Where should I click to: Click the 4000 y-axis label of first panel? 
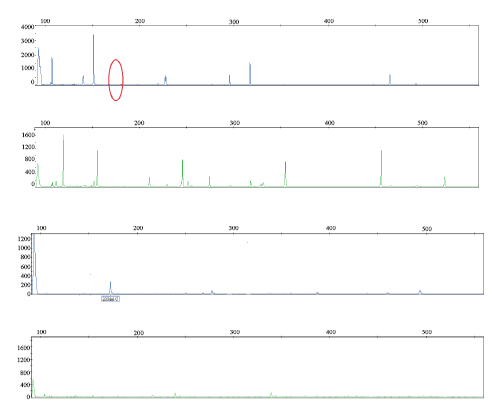tap(27, 27)
